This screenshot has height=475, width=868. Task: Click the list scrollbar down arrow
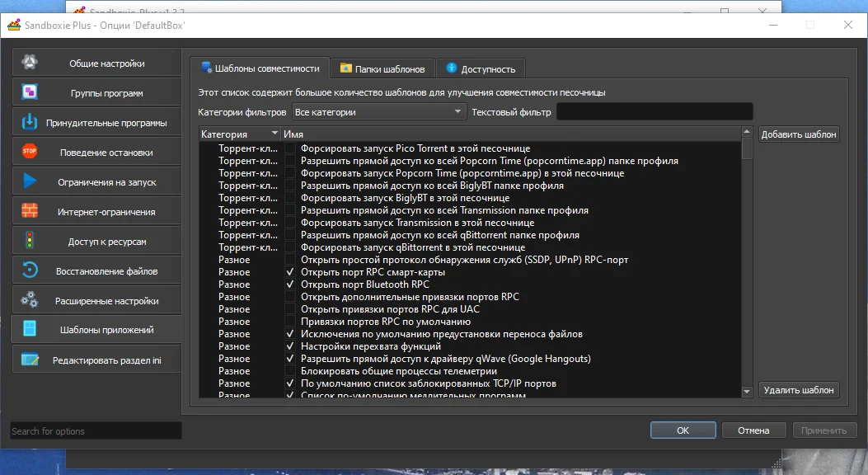(x=747, y=392)
